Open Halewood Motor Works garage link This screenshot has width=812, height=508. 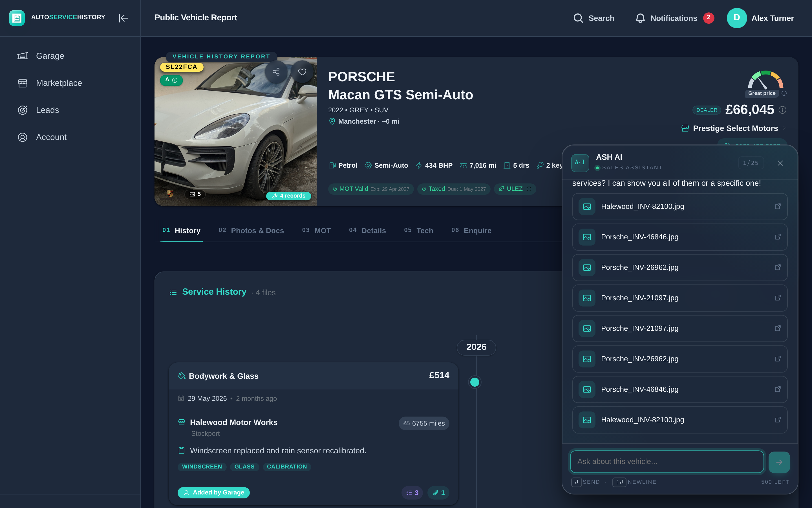233,422
